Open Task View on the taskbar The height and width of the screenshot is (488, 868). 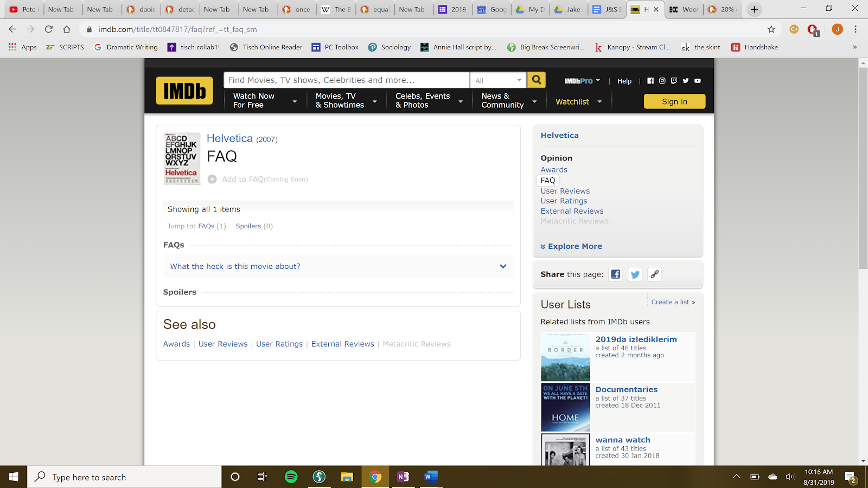263,477
